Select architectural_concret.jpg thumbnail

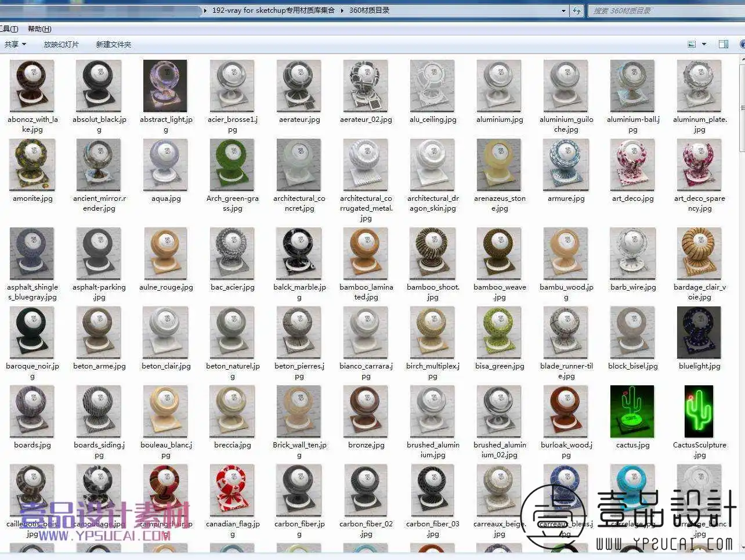299,165
